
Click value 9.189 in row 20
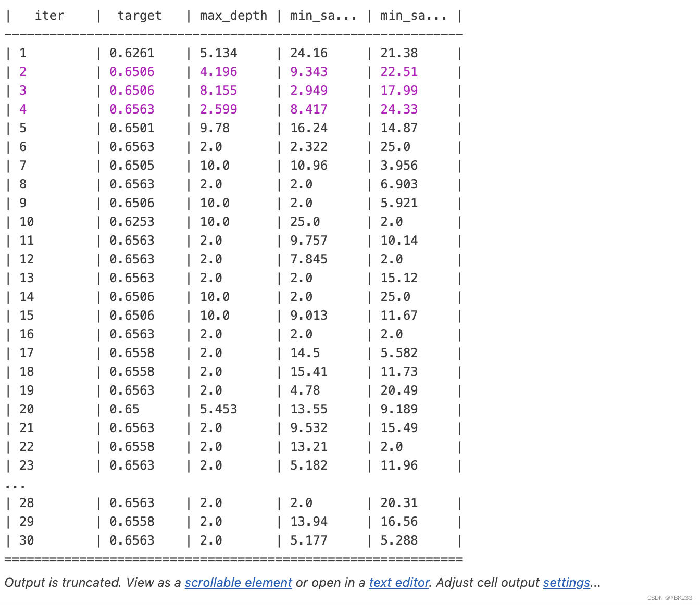[399, 409]
